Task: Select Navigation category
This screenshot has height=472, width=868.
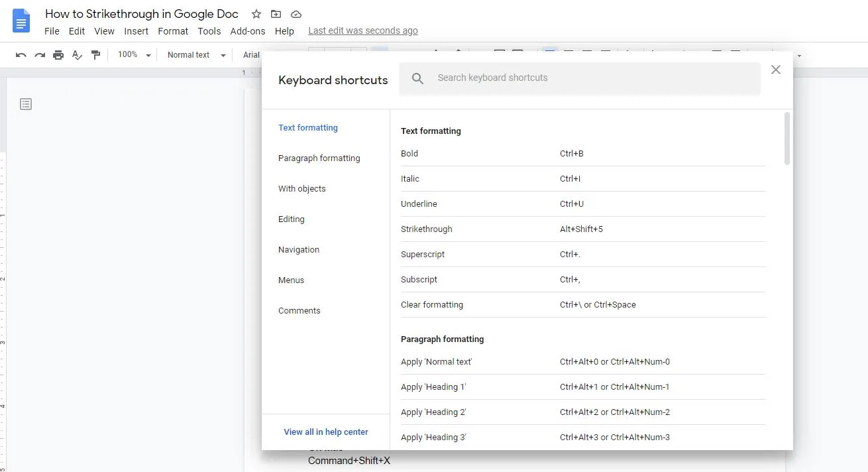Action: pos(299,250)
